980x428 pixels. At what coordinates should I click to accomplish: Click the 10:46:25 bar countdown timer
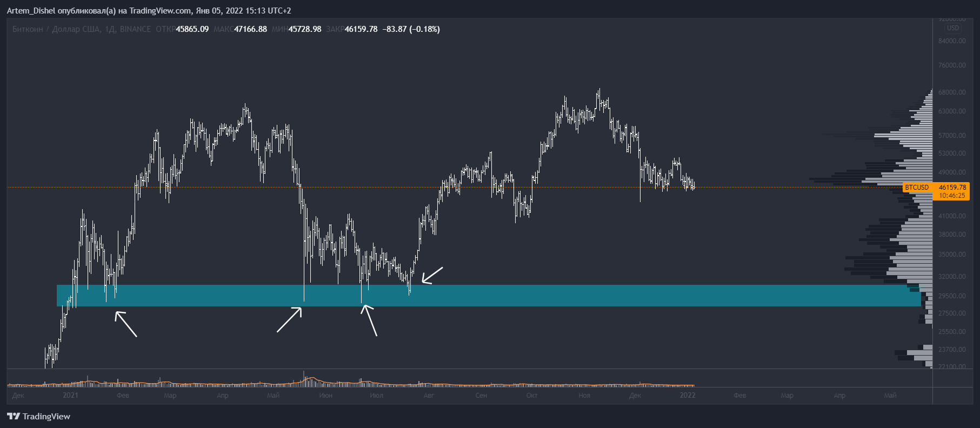[952, 196]
